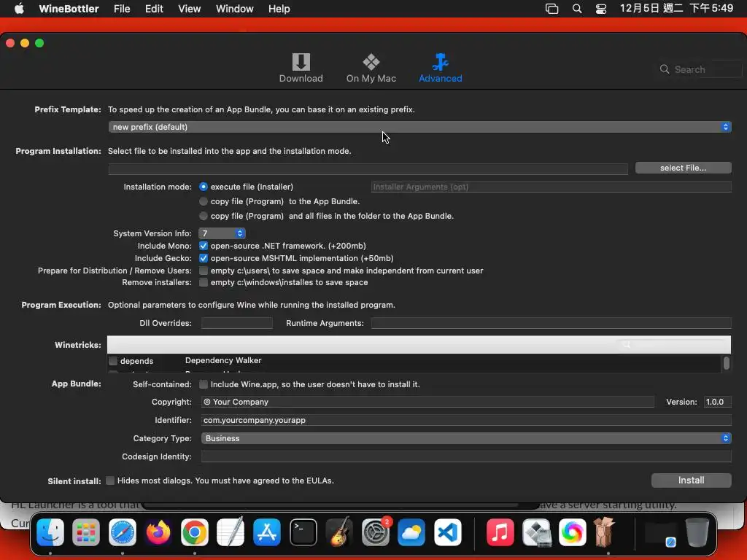747x560 pixels.
Task: Uncheck Include Gecko MSHTML implementation
Action: point(204,258)
